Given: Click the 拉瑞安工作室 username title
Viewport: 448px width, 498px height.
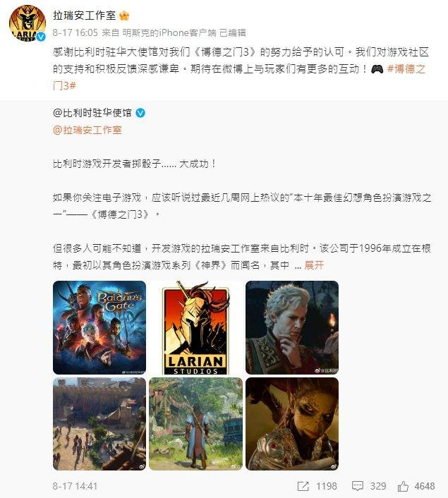Looking at the screenshot, I should [x=85, y=16].
